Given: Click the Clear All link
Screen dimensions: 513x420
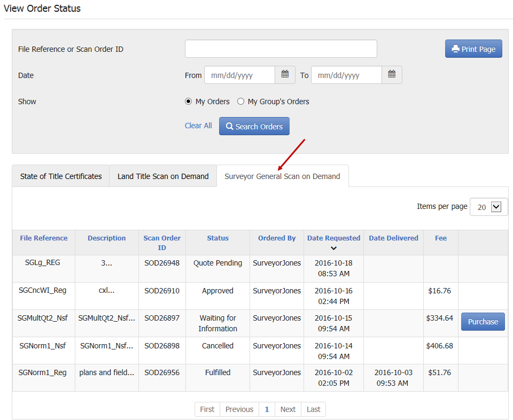Looking at the screenshot, I should pyautogui.click(x=198, y=126).
